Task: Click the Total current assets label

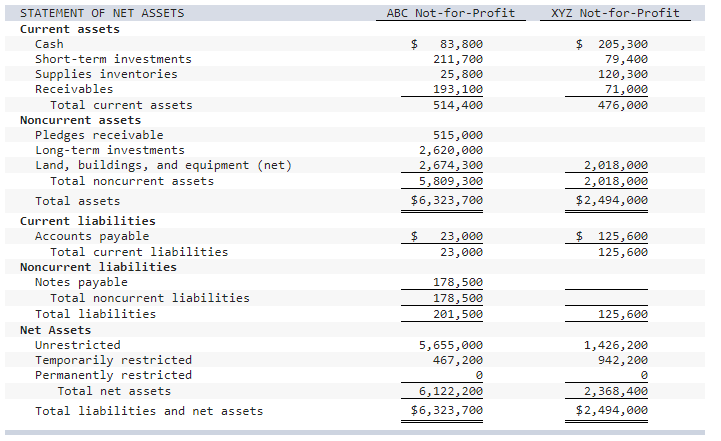Action: tap(121, 105)
